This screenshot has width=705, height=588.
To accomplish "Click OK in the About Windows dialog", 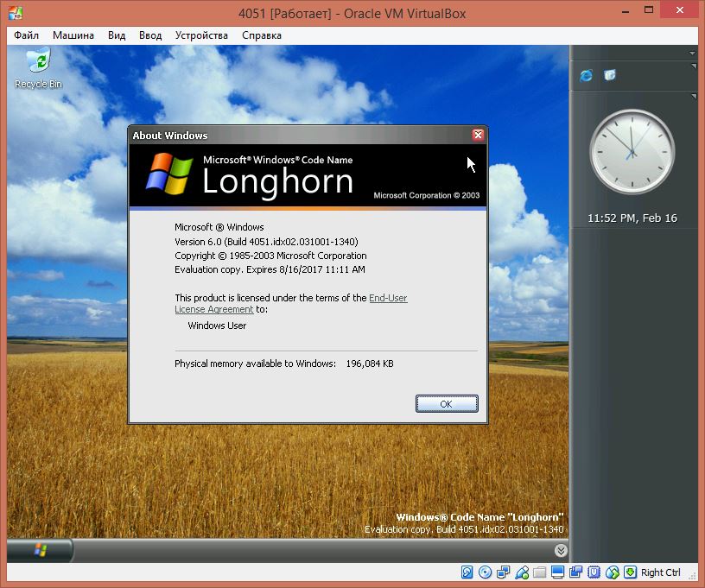I will coord(447,404).
